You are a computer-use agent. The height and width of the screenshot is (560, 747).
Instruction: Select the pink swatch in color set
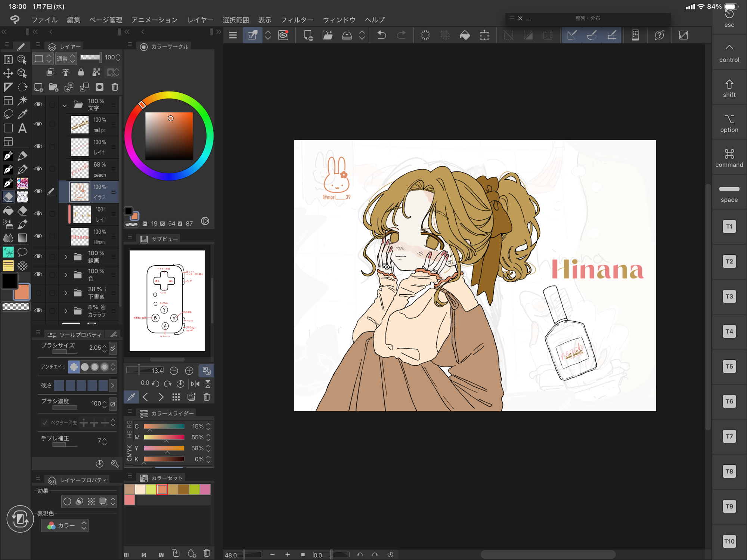point(205,489)
